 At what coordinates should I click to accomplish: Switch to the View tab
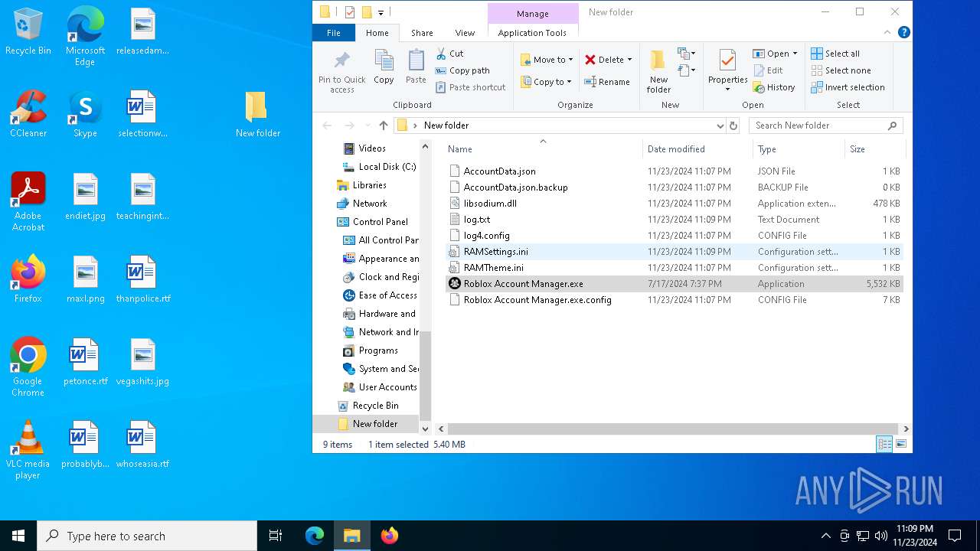click(465, 33)
